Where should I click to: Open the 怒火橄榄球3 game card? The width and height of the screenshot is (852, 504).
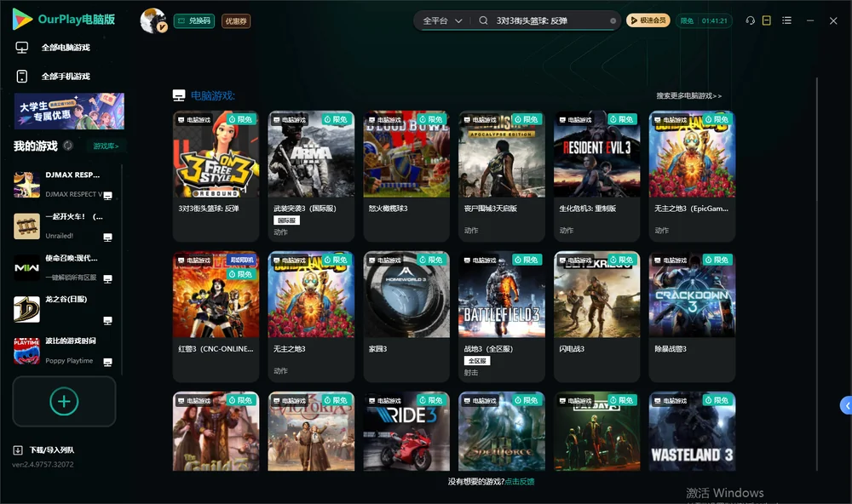point(406,176)
